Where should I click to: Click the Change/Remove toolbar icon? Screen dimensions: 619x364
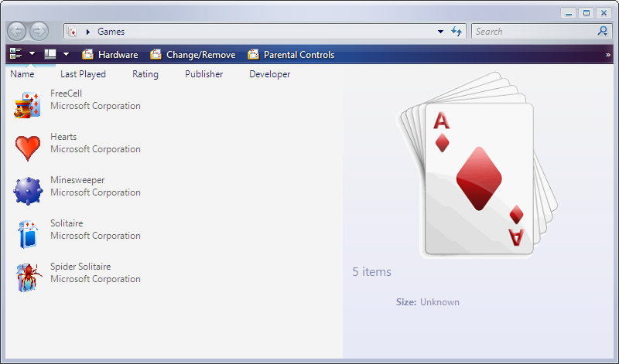pos(156,54)
